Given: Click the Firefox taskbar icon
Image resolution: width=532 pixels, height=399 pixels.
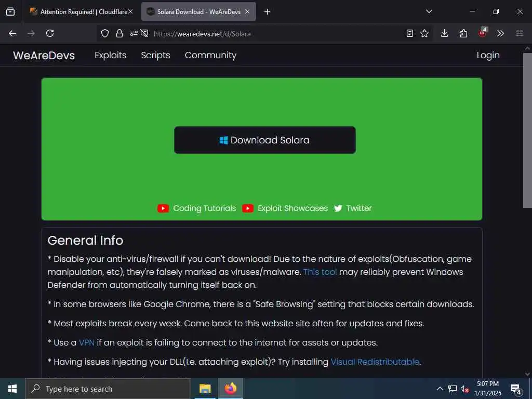Looking at the screenshot, I should pyautogui.click(x=230, y=389).
